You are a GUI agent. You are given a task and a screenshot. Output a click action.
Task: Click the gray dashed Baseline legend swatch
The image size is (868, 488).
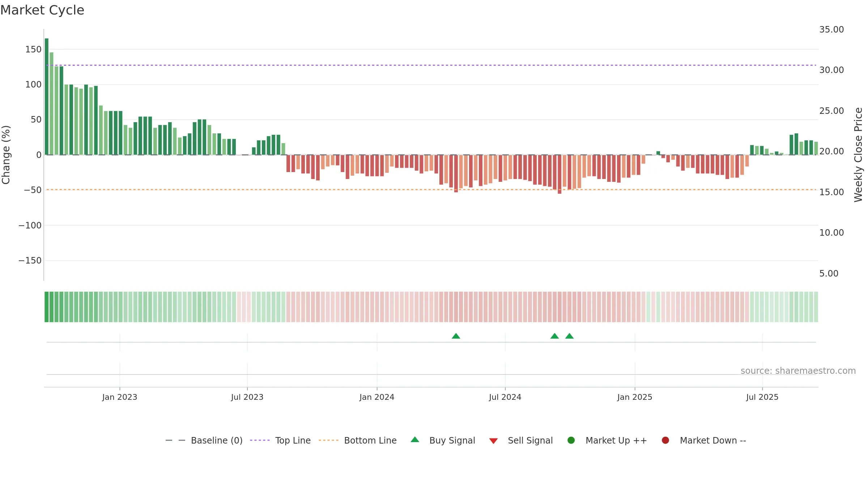pyautogui.click(x=175, y=440)
